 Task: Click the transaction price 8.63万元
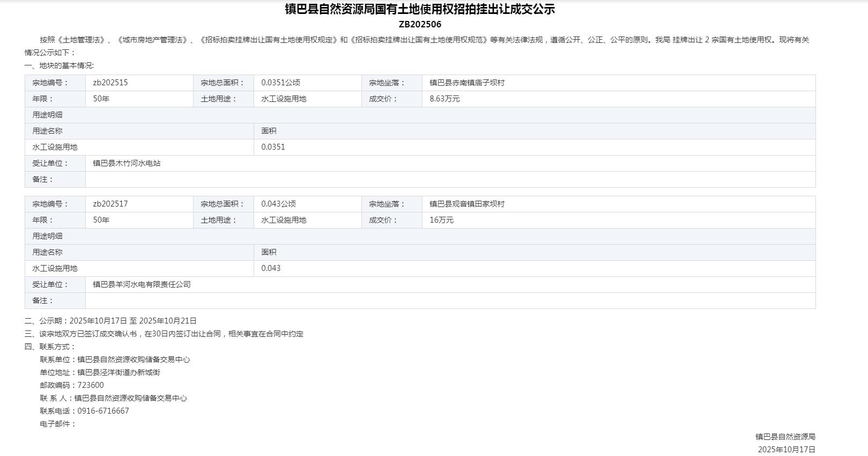click(444, 99)
